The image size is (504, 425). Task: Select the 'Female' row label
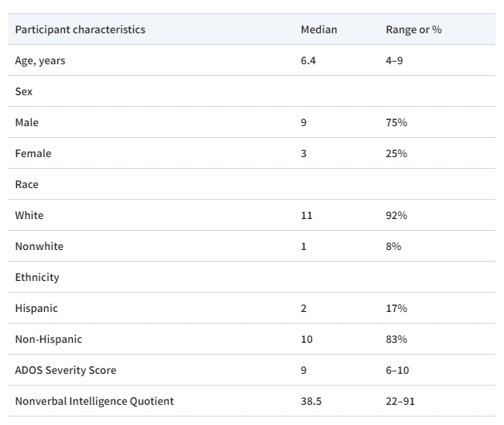(x=33, y=153)
